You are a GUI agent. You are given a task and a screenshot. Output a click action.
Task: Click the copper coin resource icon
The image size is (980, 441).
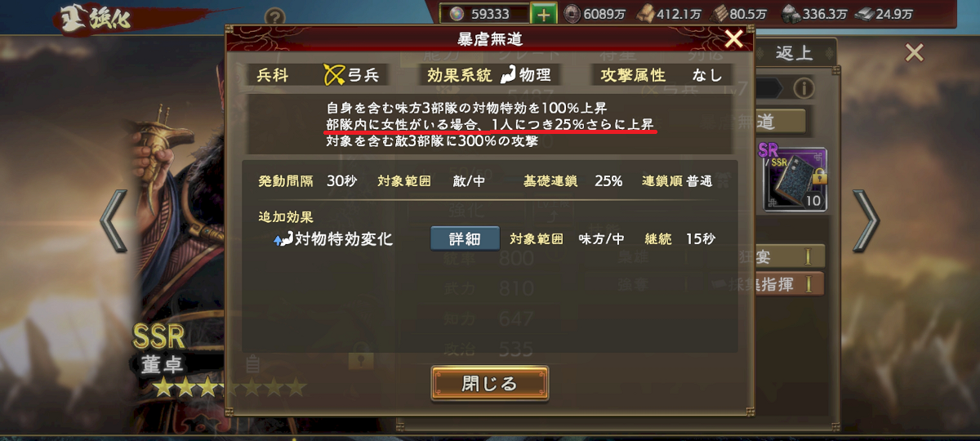(572, 13)
